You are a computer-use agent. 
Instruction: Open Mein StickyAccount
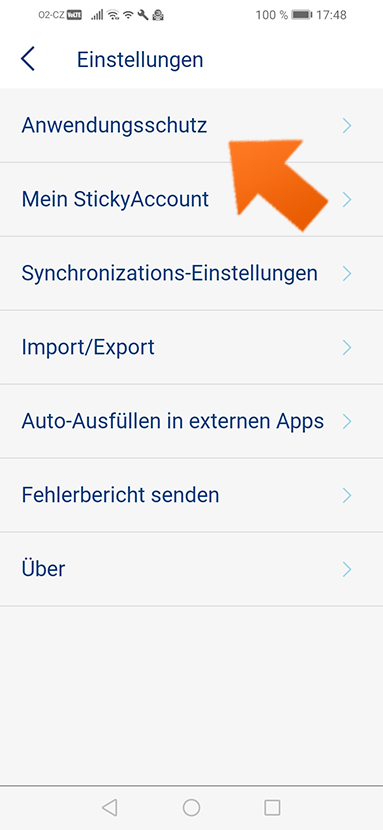coord(192,200)
